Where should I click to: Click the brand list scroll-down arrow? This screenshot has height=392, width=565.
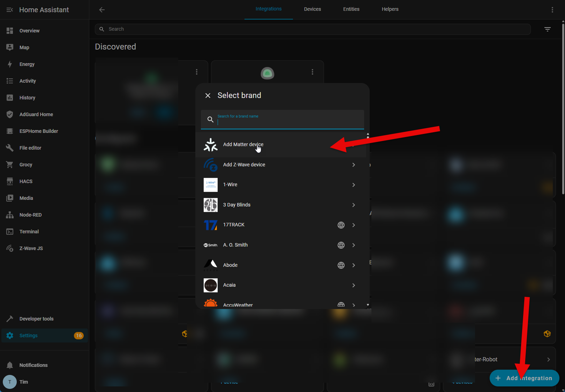click(368, 305)
